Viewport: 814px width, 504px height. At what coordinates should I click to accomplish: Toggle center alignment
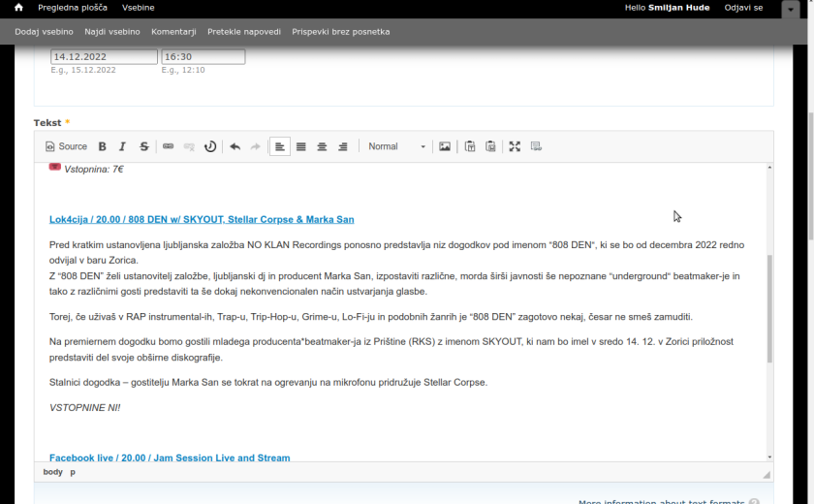322,146
